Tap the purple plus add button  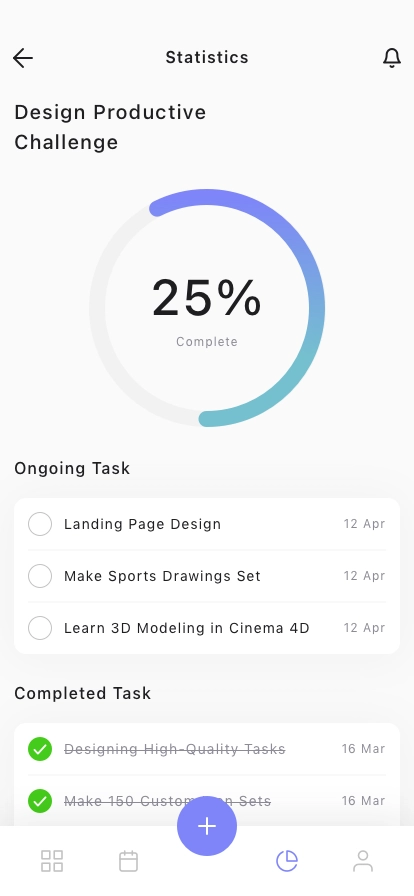pos(207,826)
